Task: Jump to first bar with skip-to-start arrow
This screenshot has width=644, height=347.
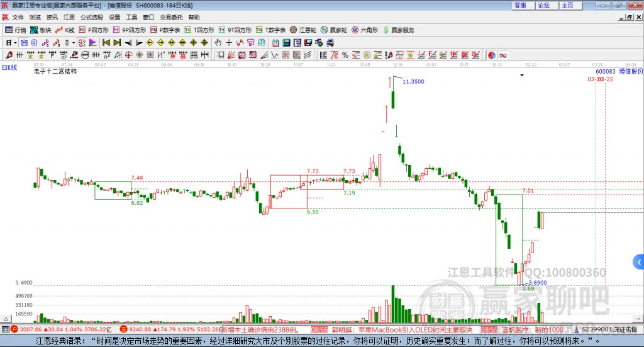Action: coord(106,43)
